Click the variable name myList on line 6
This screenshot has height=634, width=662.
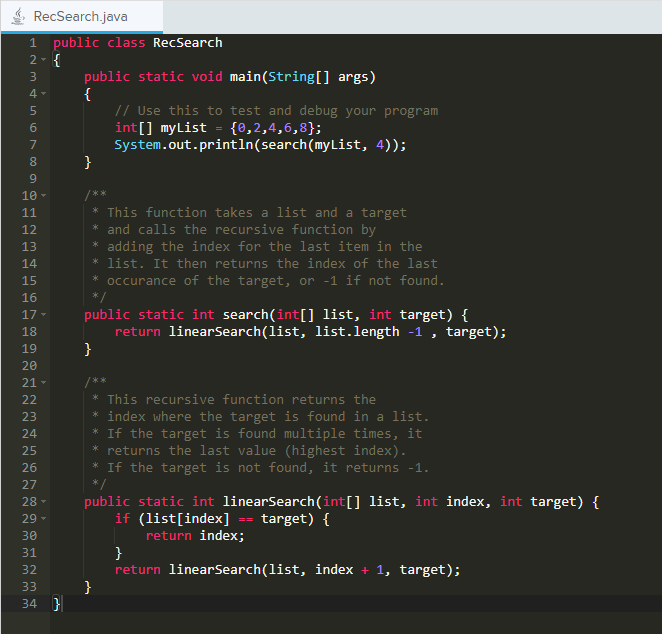point(184,127)
